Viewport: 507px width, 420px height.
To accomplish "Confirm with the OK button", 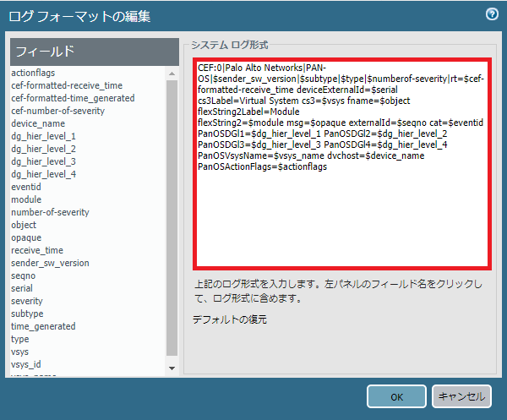I will pos(396,396).
